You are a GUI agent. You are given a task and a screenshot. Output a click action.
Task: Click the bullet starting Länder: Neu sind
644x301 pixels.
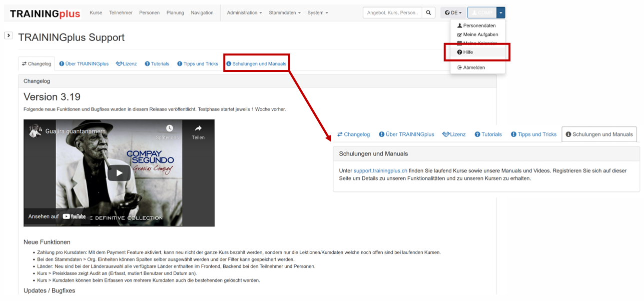[x=176, y=266]
